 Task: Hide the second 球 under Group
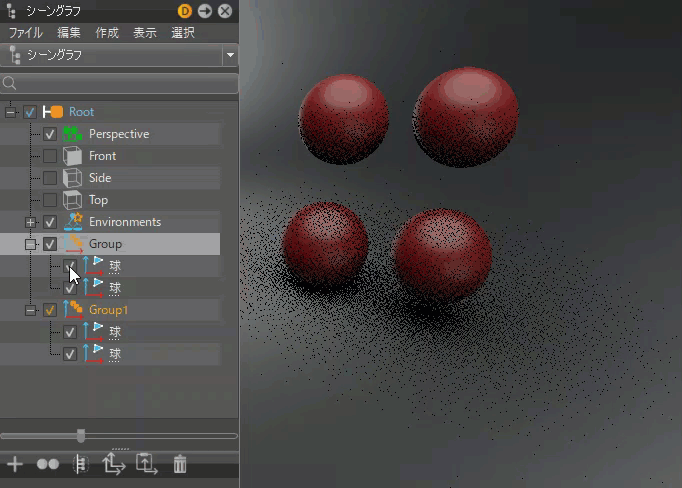70,288
